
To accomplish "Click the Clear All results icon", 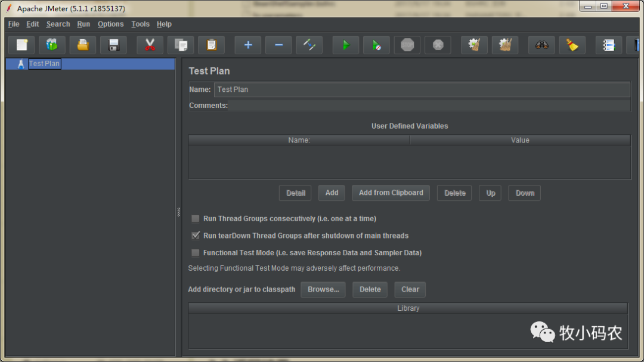I will click(505, 45).
